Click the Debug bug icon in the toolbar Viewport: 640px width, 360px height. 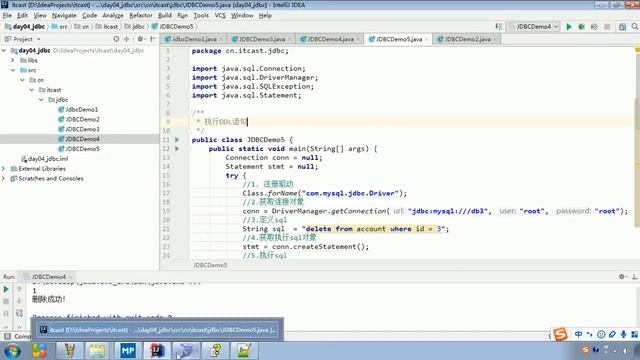tap(581, 27)
